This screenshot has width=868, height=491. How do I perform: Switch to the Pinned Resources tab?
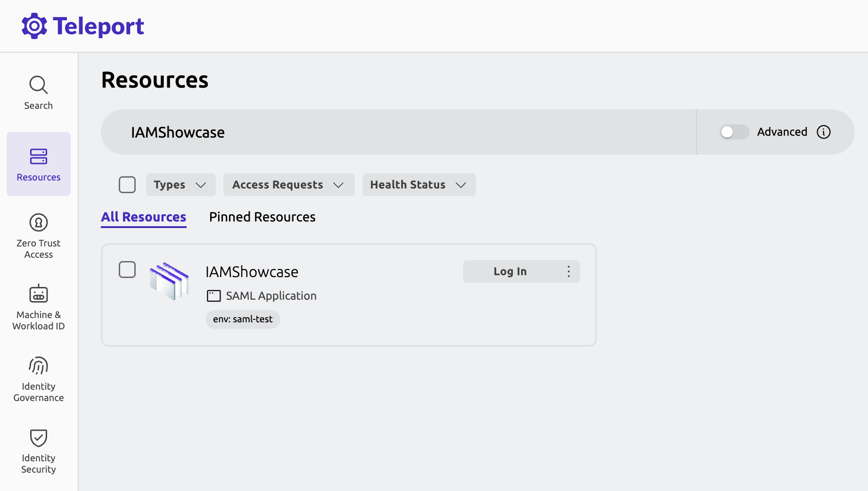point(262,217)
